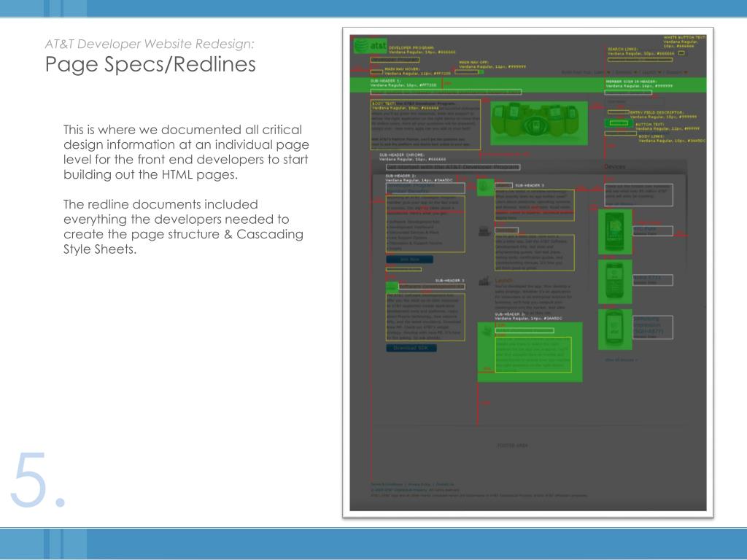The image size is (747, 560).
Task: Click the toolbox icon beside the second step
Action: (484, 231)
